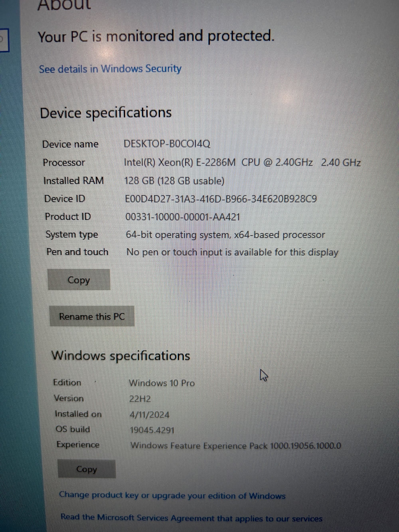Click the Windows specifications heading

click(121, 356)
